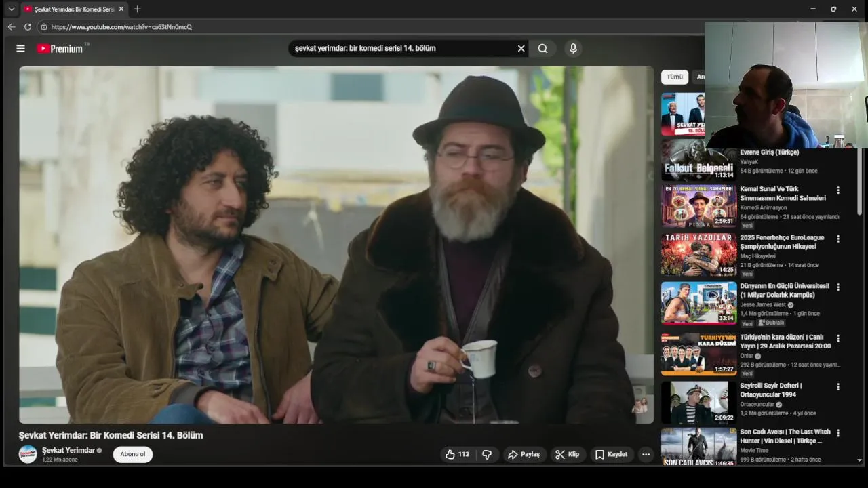Open title '2025 Fenerbahçe EuroLeague Şampiyonluğunun Hikayesi'
The width and height of the screenshot is (868, 488).
coord(782,242)
